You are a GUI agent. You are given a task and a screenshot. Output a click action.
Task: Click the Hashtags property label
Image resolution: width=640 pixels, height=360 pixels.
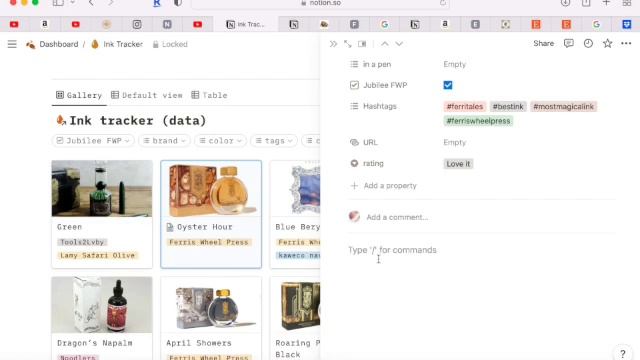point(380,106)
